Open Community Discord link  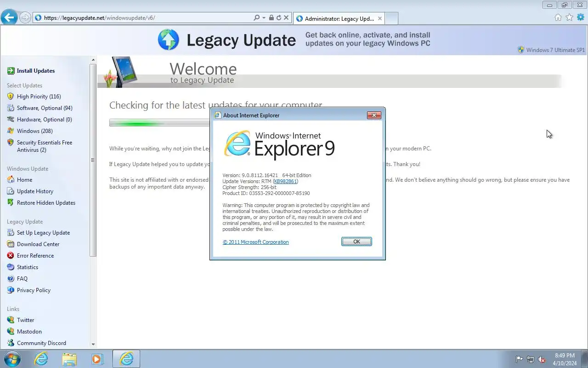pos(41,343)
